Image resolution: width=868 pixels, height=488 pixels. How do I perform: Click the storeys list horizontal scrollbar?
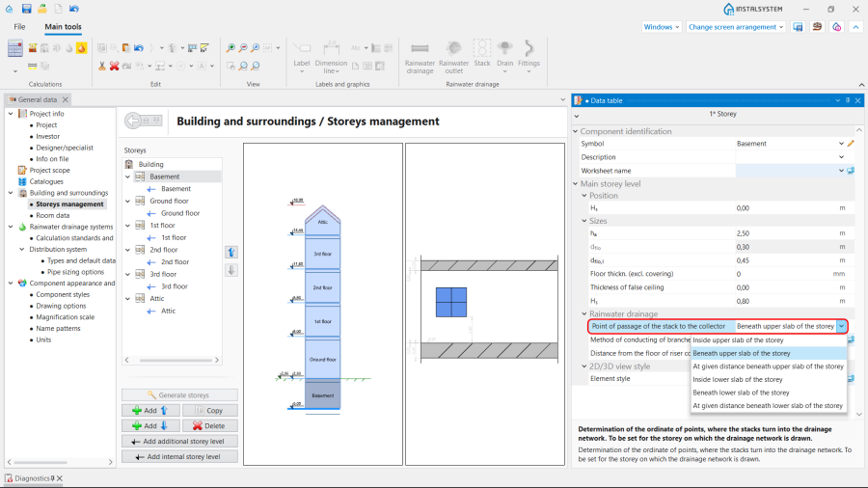click(176, 360)
